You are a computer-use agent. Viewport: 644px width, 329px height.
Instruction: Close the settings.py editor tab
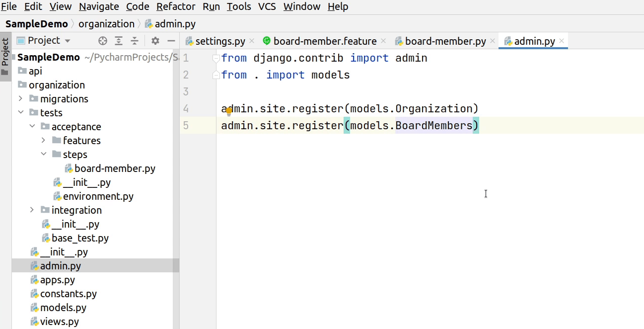252,41
